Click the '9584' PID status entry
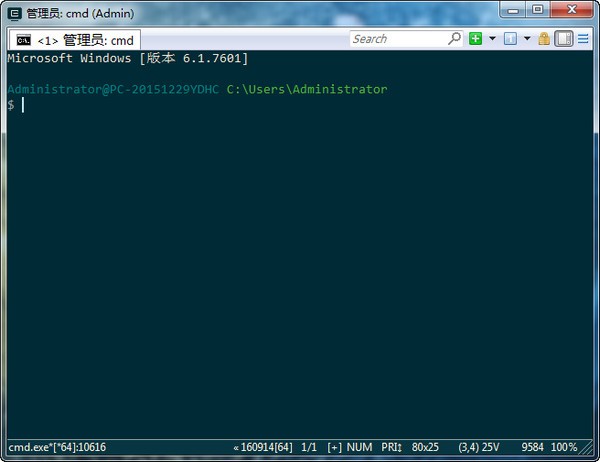The width and height of the screenshot is (600, 462). point(532,447)
